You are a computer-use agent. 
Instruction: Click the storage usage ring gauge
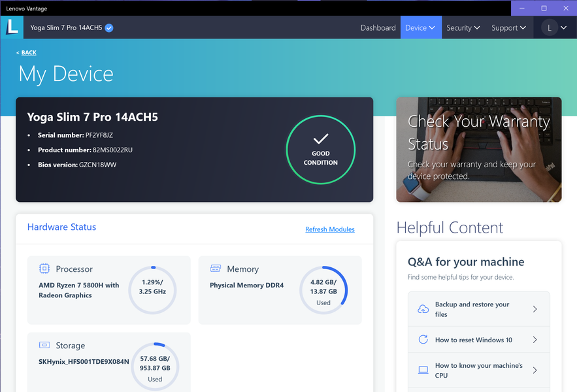pyautogui.click(x=155, y=367)
